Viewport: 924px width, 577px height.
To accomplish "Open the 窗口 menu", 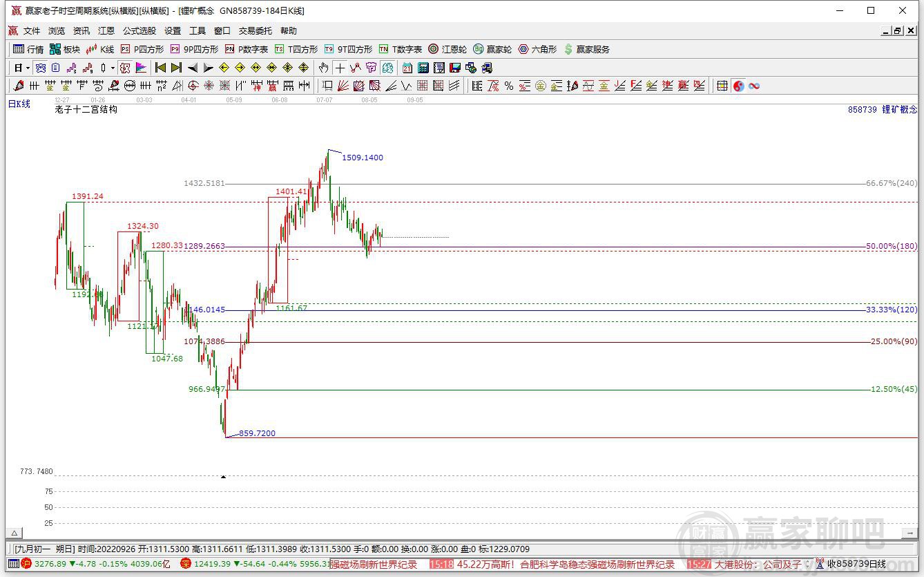I will pyautogui.click(x=222, y=31).
